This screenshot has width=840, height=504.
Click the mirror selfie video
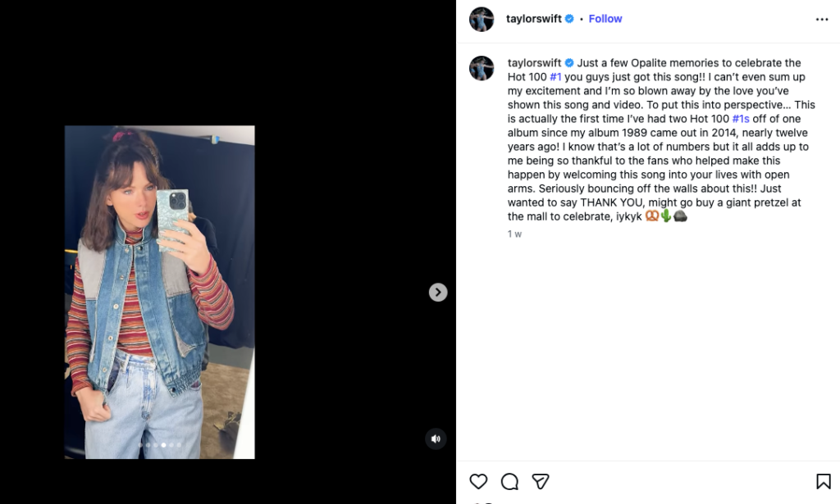pyautogui.click(x=160, y=291)
